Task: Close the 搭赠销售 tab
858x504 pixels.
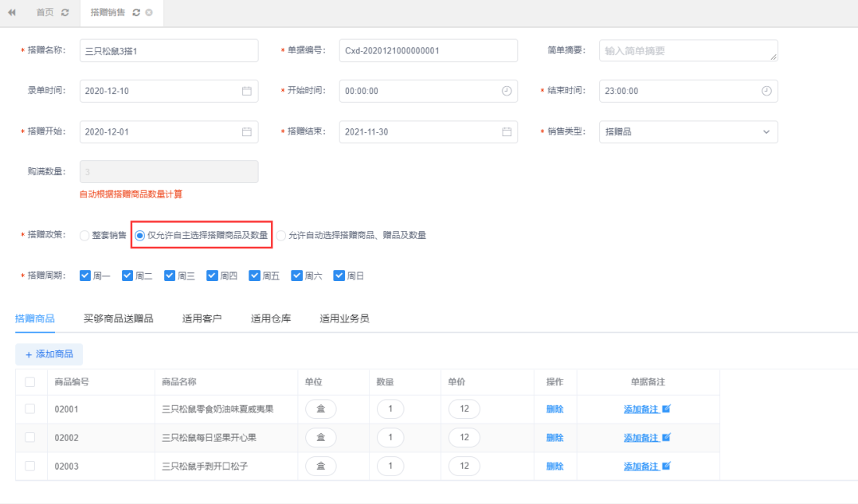Action: click(149, 12)
